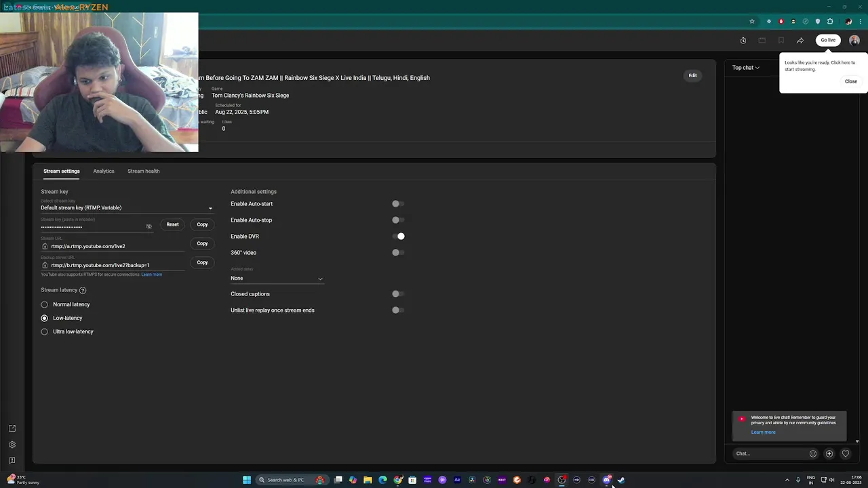The width and height of the screenshot is (868, 488).
Task: Reveal the hidden stream key
Action: pos(149,226)
